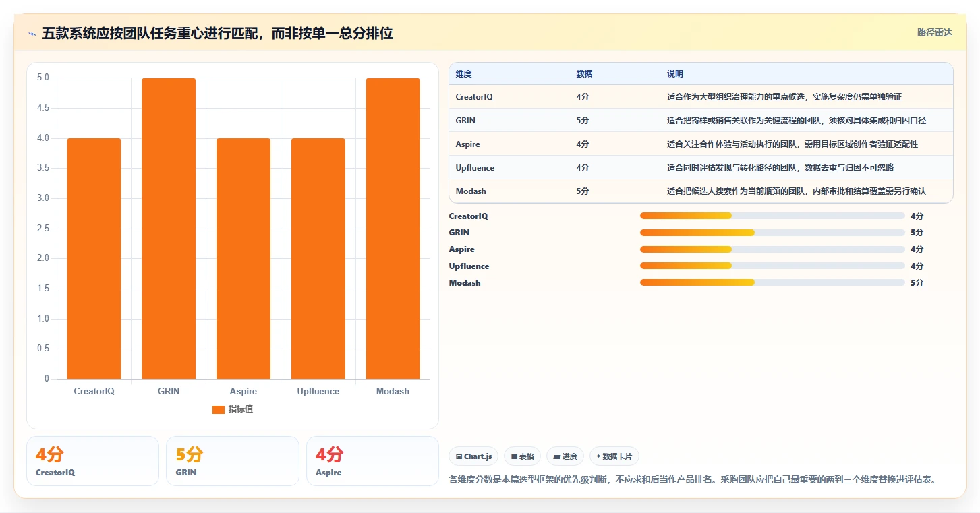
Task: Click the CreatorIQ progress bar
Action: [772, 216]
